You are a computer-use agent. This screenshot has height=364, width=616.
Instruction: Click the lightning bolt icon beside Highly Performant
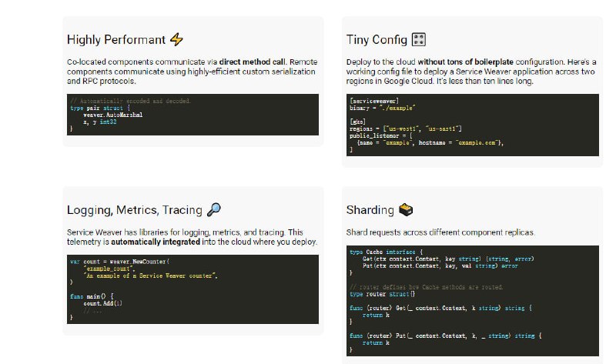pos(176,40)
